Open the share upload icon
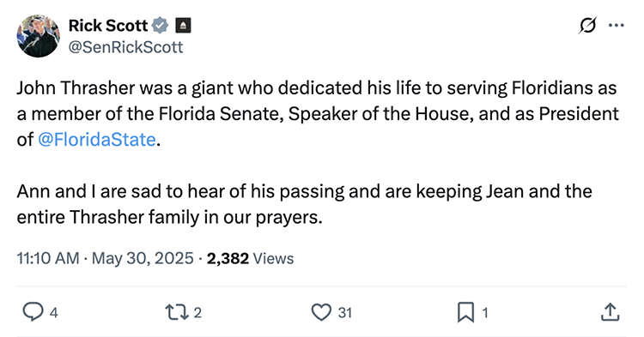Viewport: 644px width, 337px height. [610, 312]
